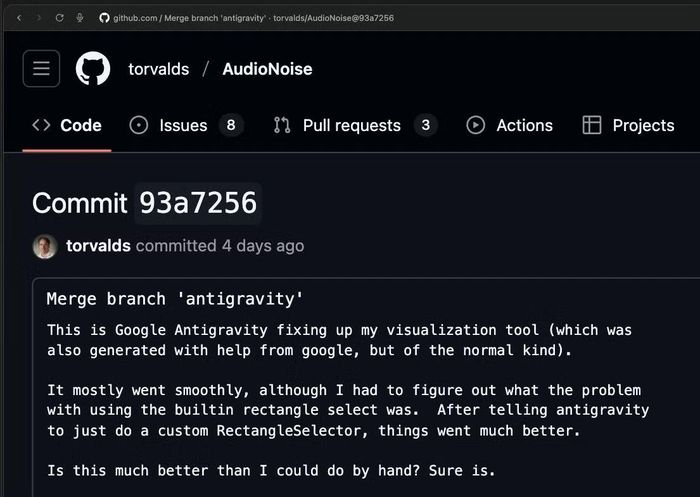The width and height of the screenshot is (700, 497).
Task: Click the browser forward arrow
Action: (39, 18)
